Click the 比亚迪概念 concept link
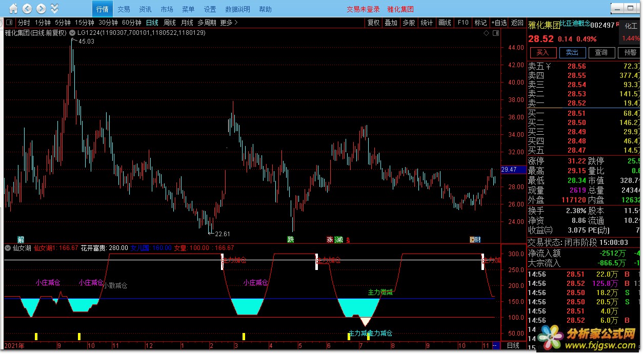 574,23
